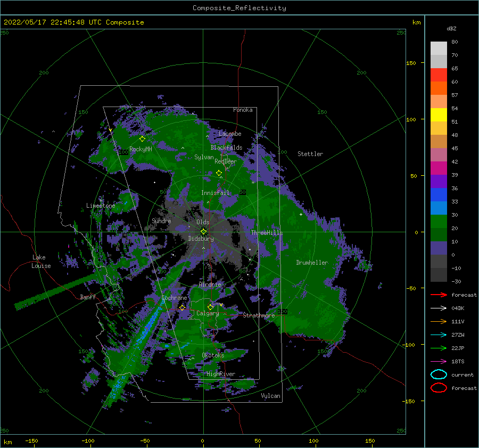
Task: Click the Lake Louise label
Action: 41,262
